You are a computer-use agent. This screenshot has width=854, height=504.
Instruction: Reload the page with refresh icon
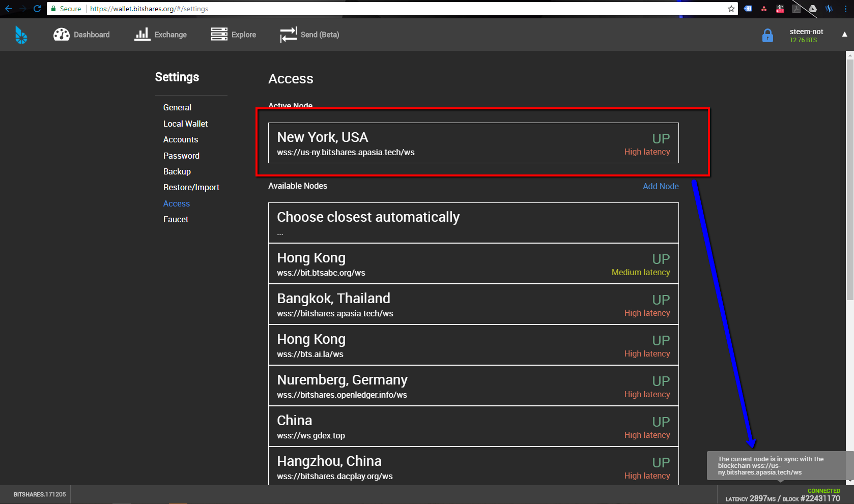point(37,9)
